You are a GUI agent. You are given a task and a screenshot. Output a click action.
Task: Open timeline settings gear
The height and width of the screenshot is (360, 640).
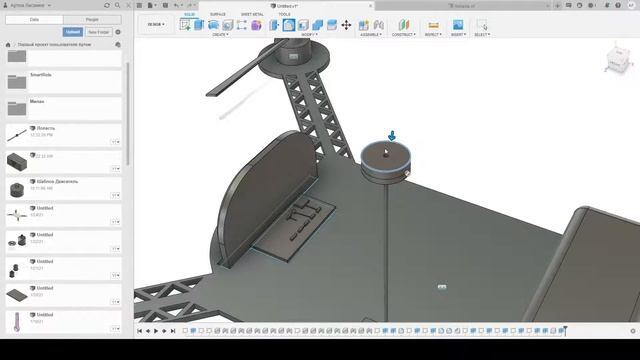point(633,331)
